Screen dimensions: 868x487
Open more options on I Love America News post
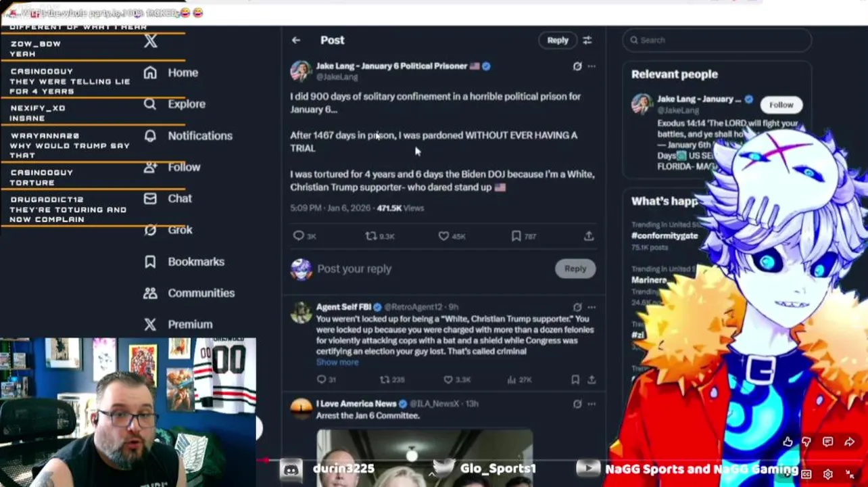click(592, 404)
